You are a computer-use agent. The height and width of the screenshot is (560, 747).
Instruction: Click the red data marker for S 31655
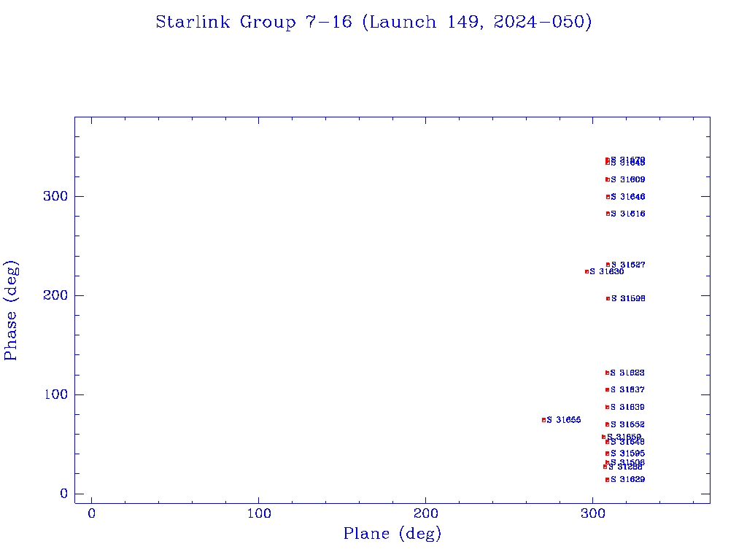point(543,420)
